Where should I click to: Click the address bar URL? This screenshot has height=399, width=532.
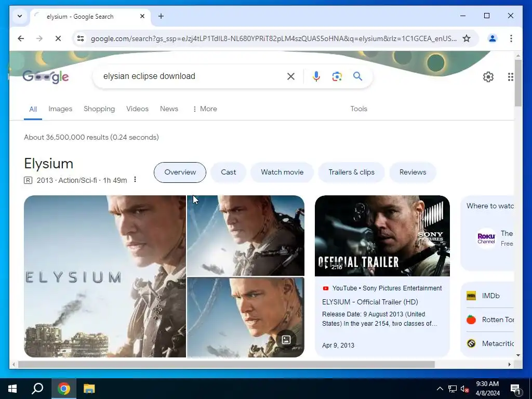(273, 38)
